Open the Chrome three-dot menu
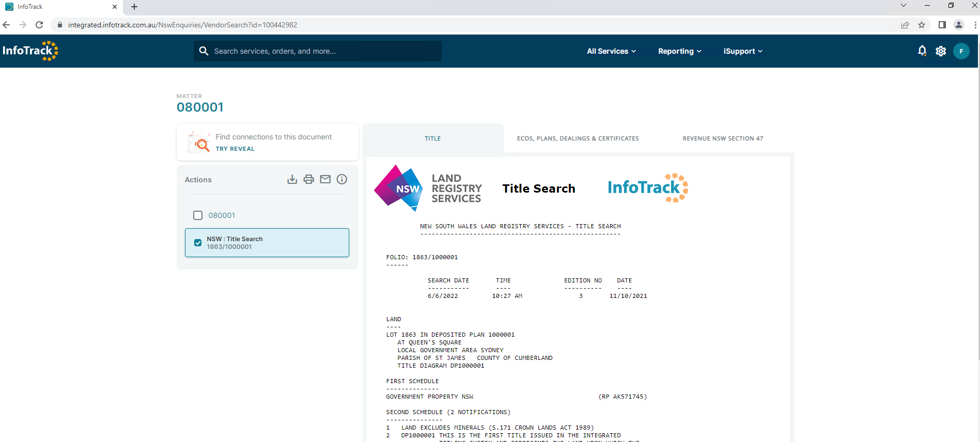Viewport: 980px width, 442px height. (975, 25)
